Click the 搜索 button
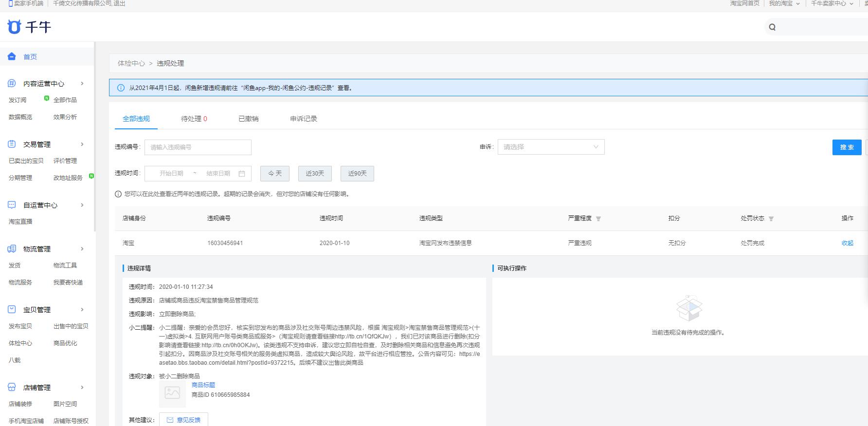This screenshot has width=868, height=426. coord(847,147)
